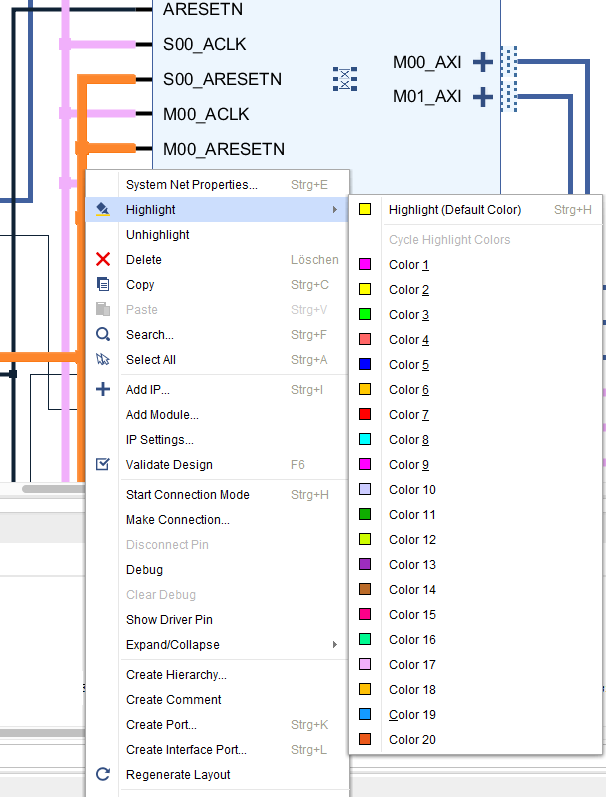Click the Highlight paint bucket icon
The height and width of the screenshot is (797, 606).
pyautogui.click(x=103, y=209)
